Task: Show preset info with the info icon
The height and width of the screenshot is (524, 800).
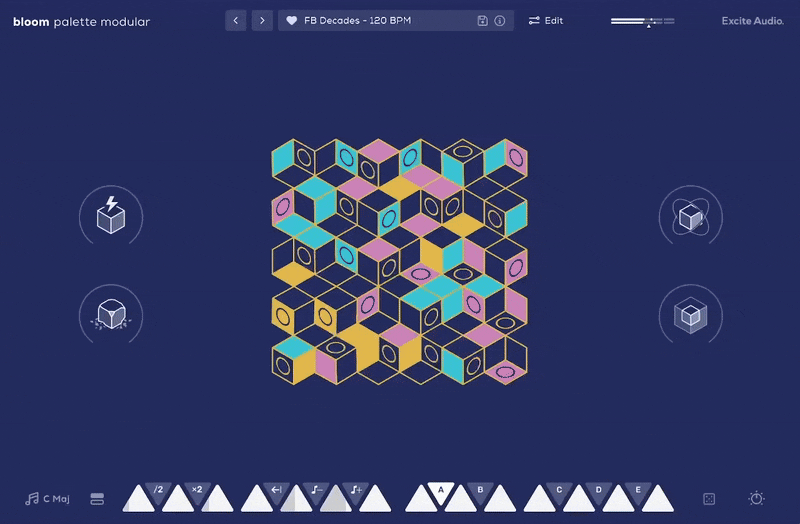Action: [x=500, y=20]
